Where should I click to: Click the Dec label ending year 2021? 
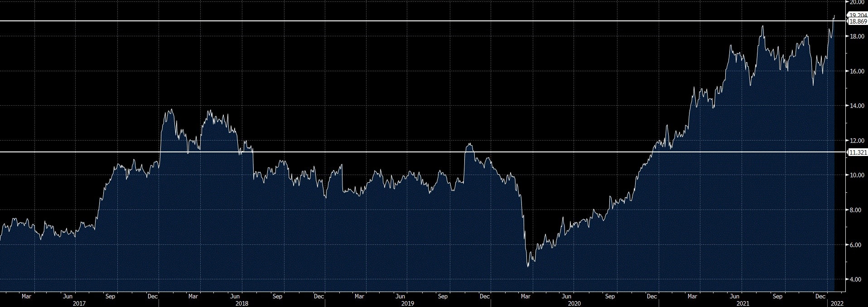(x=820, y=297)
